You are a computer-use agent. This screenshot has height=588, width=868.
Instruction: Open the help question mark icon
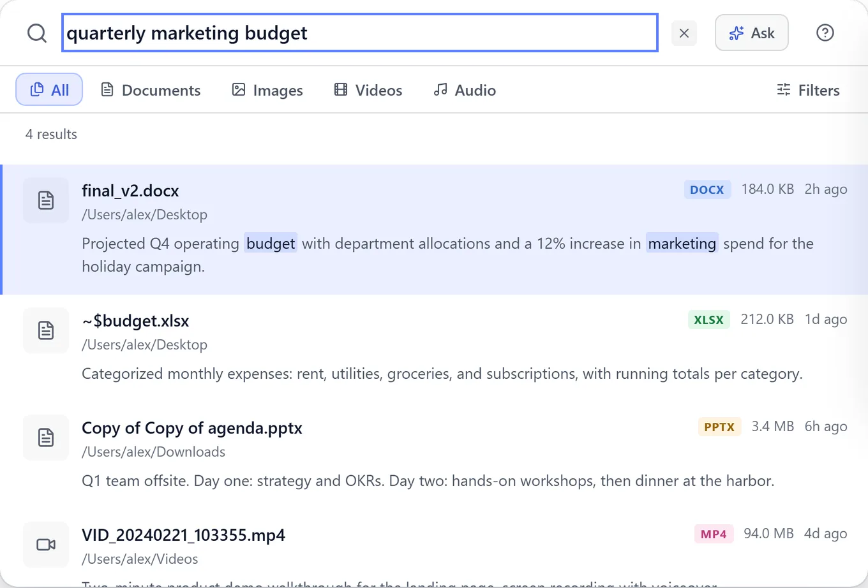[x=825, y=33]
